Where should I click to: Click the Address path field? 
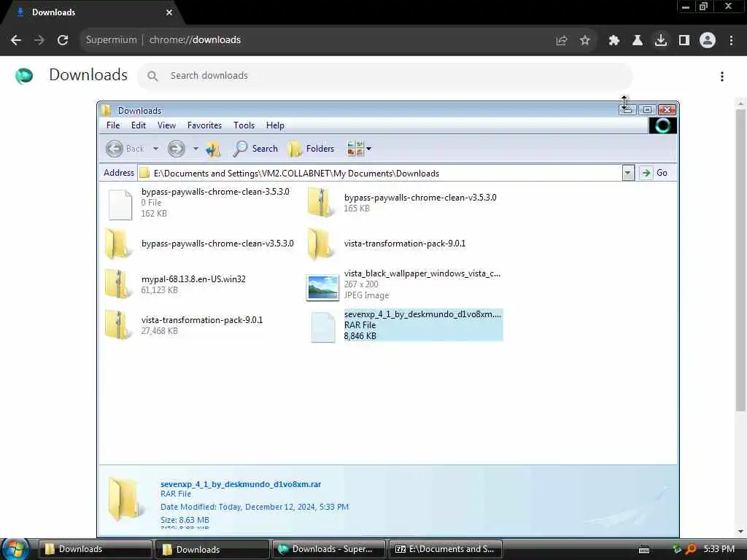[x=379, y=174]
